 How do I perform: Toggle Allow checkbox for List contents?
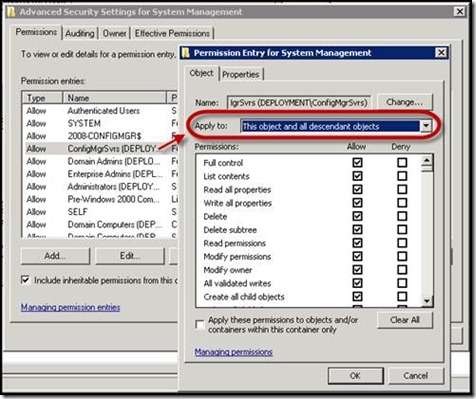pos(357,176)
